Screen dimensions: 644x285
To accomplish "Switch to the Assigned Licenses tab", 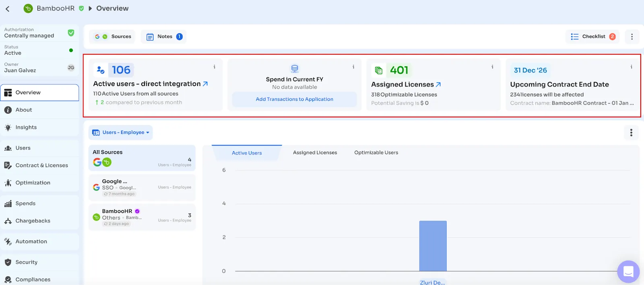I will [315, 153].
